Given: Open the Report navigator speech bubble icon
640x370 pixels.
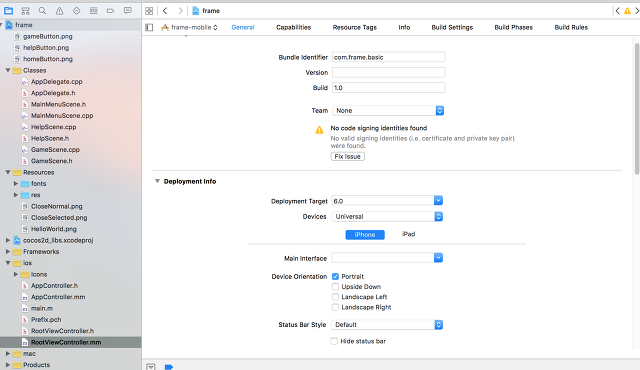Looking at the screenshot, I should pos(128,11).
